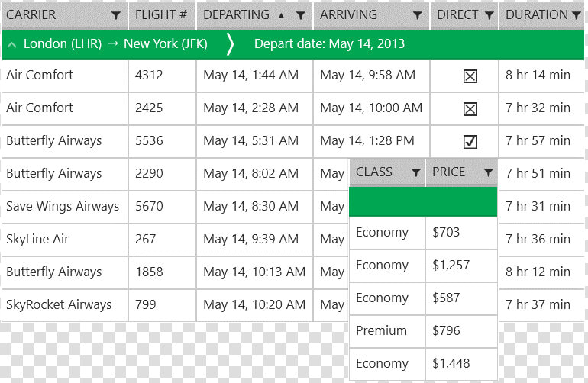Viewport: 588px width, 383px height.
Task: Click the Economy cell beside $703
Action: click(x=387, y=233)
